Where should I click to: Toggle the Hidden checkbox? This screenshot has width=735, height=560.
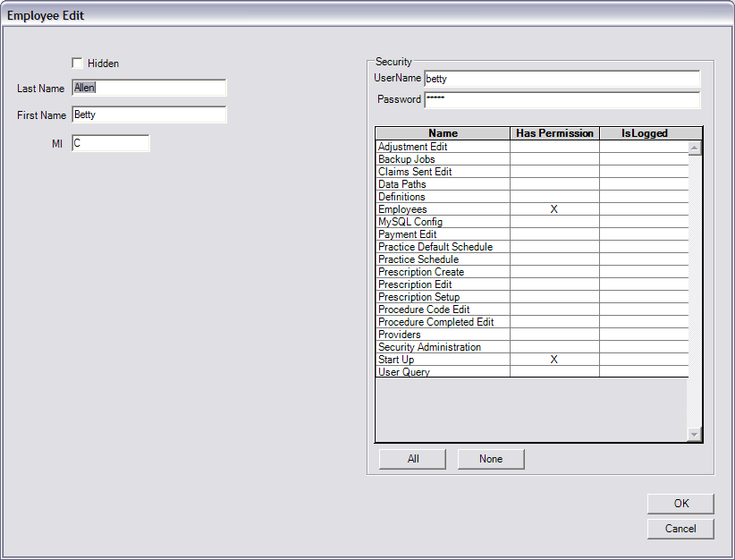77,63
